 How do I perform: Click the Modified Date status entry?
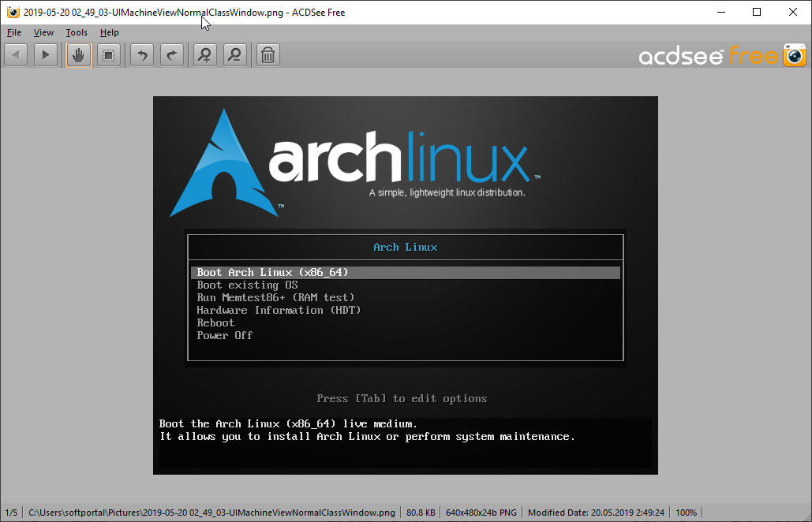click(x=596, y=513)
